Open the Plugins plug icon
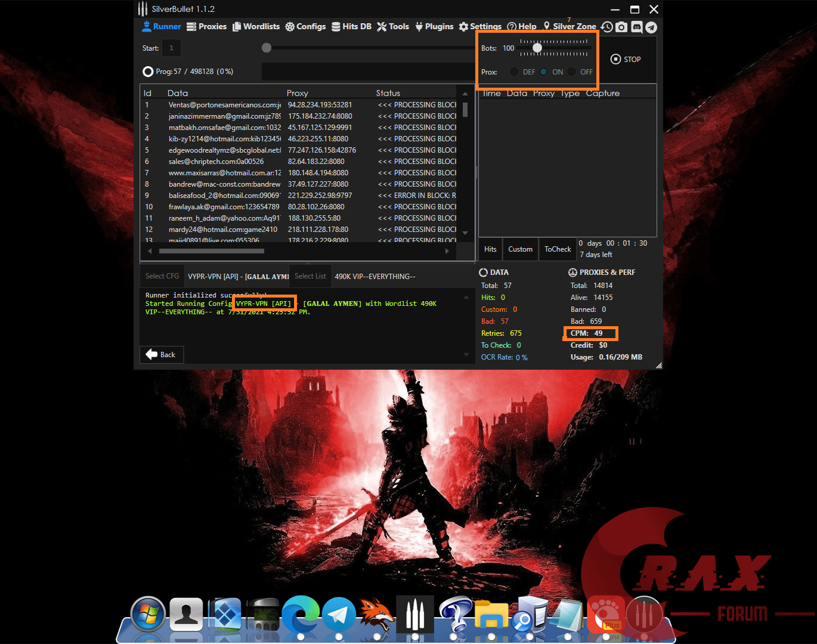The image size is (817, 644). tap(419, 27)
